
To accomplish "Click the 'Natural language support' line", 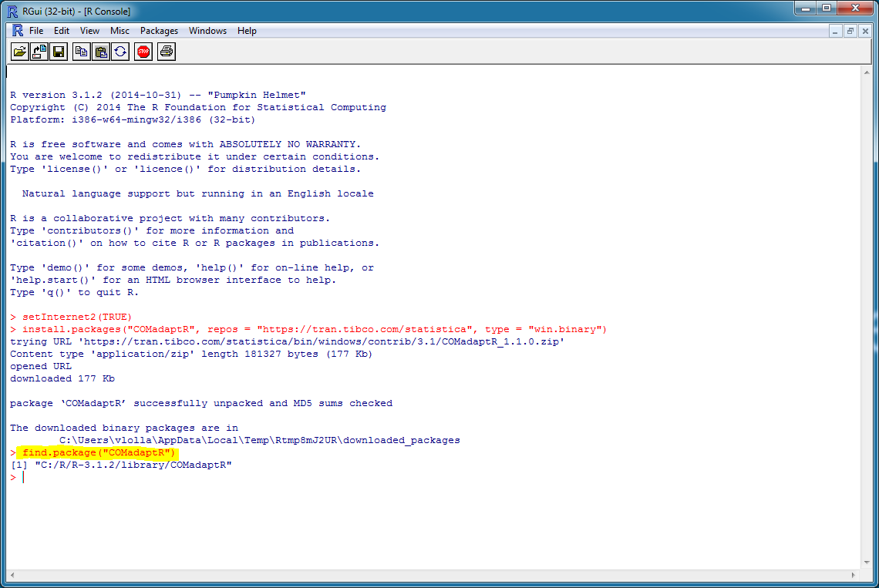I will coord(198,193).
